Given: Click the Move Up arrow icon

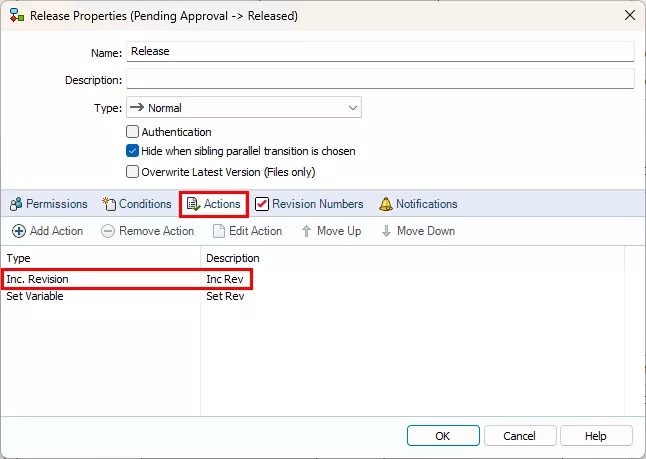Looking at the screenshot, I should pyautogui.click(x=306, y=231).
